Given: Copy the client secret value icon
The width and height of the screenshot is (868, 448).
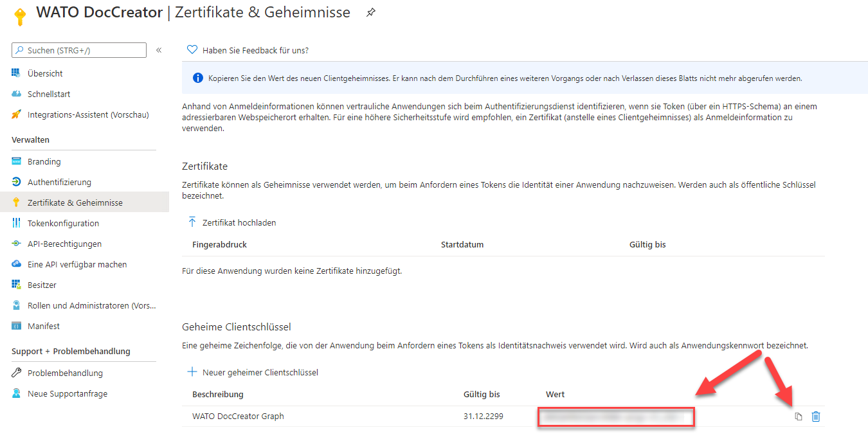Looking at the screenshot, I should coord(799,417).
